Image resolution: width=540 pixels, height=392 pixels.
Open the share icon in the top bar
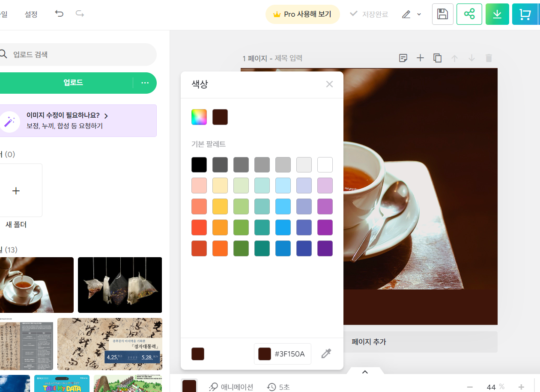469,14
